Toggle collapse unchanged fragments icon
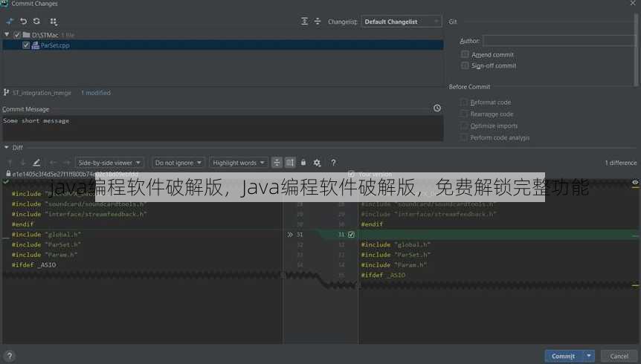Screen dimensions: 641x364 [277, 163]
